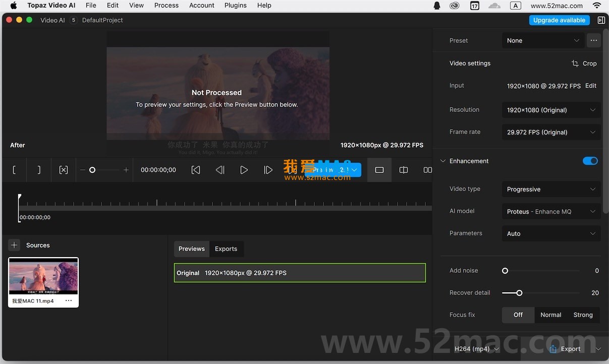Open options menu for 我爱MAC 11.mp4
The height and width of the screenshot is (364, 609).
pos(69,300)
